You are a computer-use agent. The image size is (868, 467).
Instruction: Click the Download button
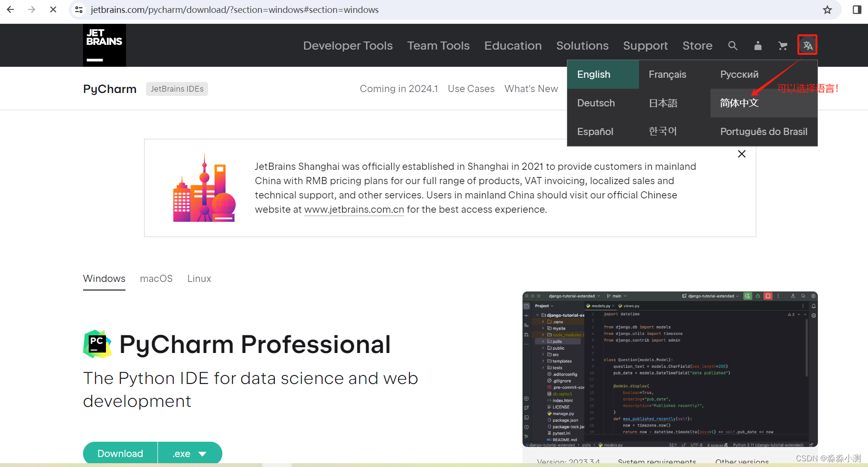tap(120, 453)
